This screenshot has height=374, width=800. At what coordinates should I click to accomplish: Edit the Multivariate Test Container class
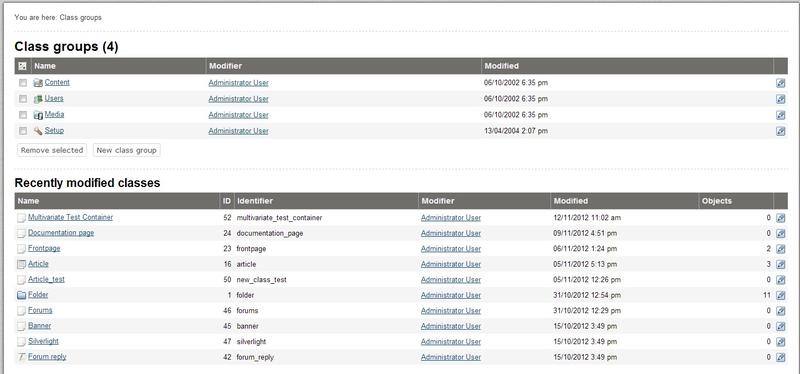click(x=780, y=218)
